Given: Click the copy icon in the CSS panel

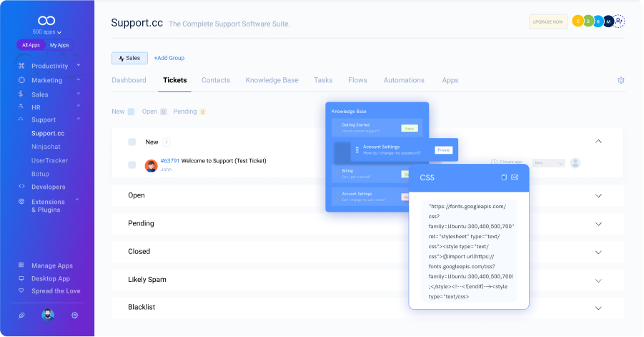Looking at the screenshot, I should [504, 177].
